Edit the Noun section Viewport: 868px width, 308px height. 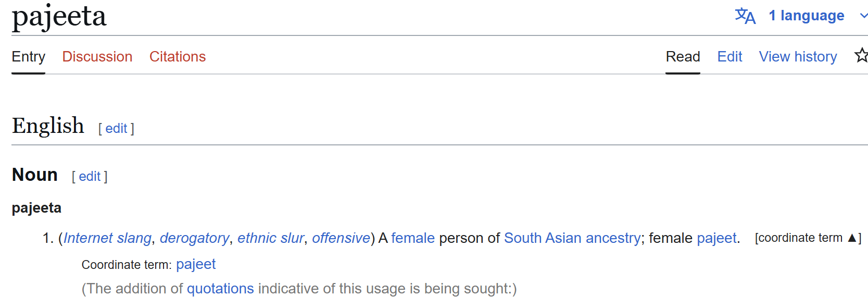click(90, 177)
